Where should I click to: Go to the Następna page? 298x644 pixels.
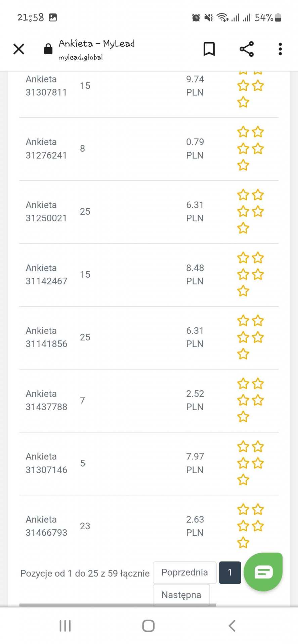coord(181,595)
